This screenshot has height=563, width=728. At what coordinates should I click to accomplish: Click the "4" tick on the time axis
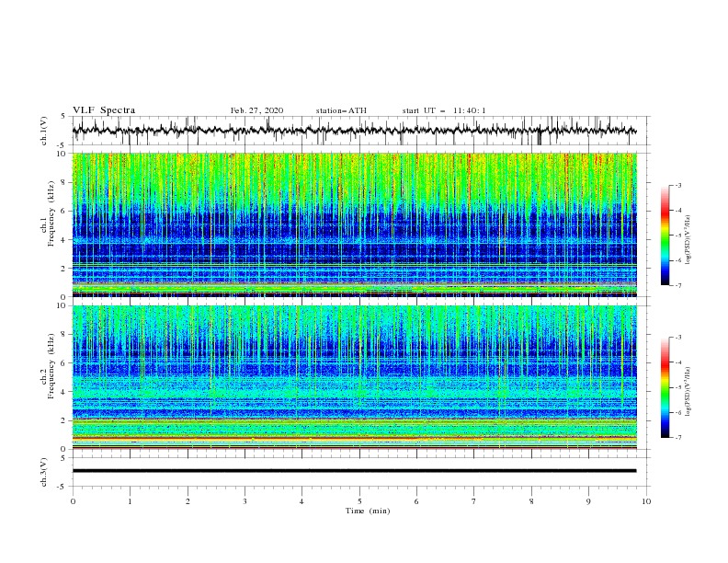(x=301, y=501)
